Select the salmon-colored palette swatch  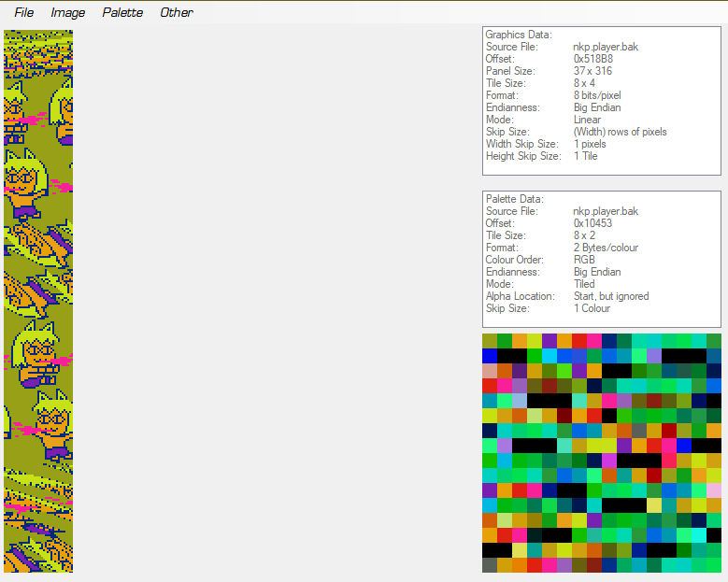click(x=490, y=371)
